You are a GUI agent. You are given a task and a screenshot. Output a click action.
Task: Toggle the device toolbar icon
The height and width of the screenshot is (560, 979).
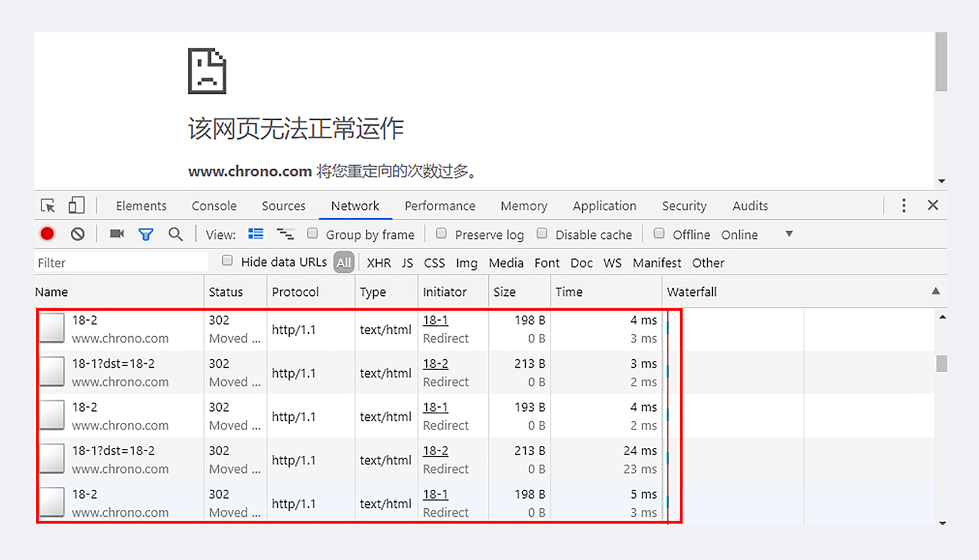[76, 205]
